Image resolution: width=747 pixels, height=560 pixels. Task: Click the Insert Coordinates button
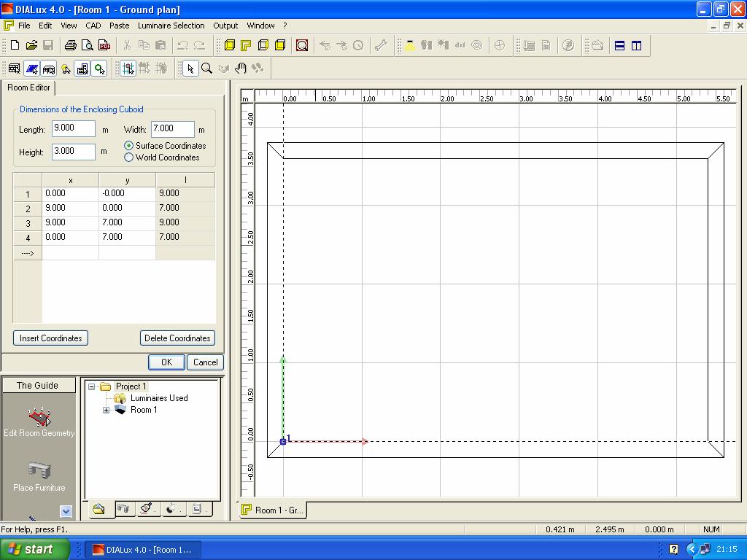tap(50, 338)
